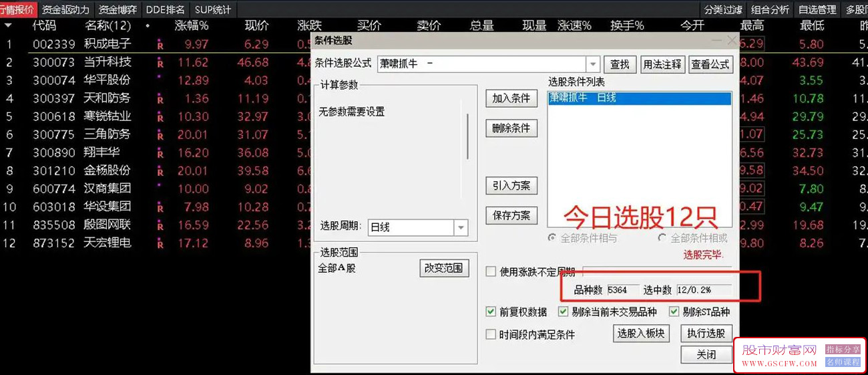The width and height of the screenshot is (868, 375).
Task: Click the R marker beside 寒锐钴业
Action: click(x=160, y=118)
